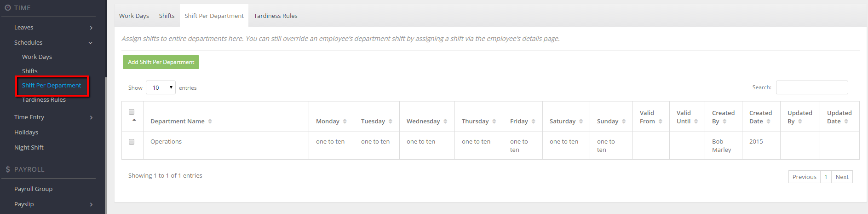Click Add Shift Per Department button
This screenshot has height=214, width=868.
(161, 62)
